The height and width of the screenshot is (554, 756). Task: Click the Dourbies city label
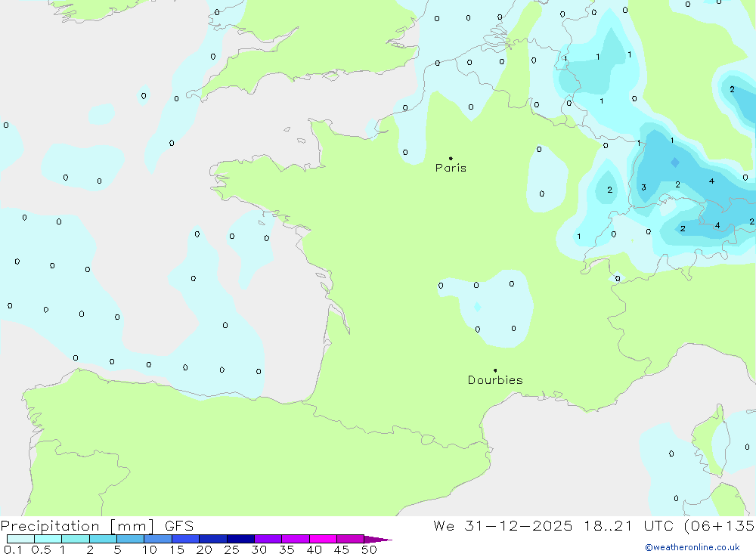coord(495,380)
